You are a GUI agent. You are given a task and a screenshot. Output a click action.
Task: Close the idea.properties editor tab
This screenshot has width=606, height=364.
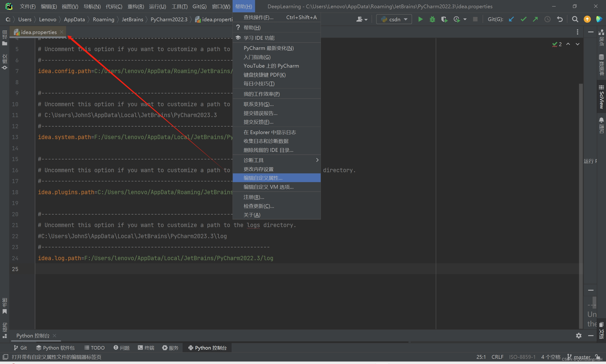pos(62,32)
